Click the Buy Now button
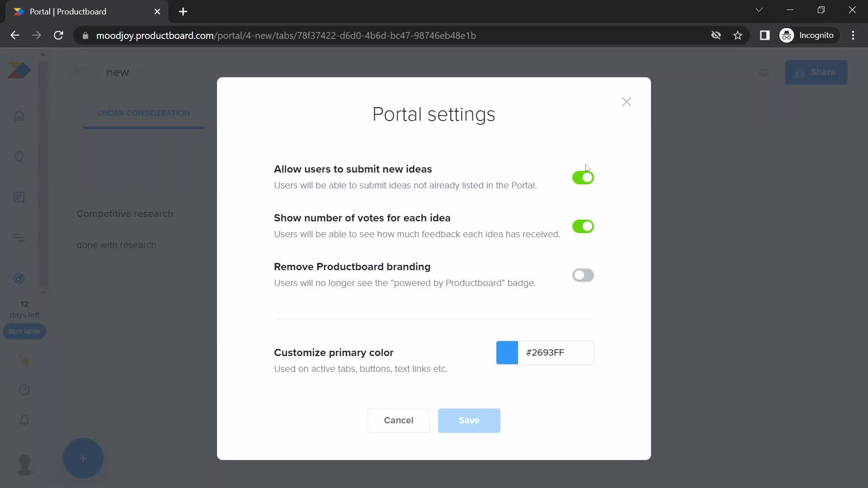Viewport: 868px width, 488px height. (x=24, y=332)
